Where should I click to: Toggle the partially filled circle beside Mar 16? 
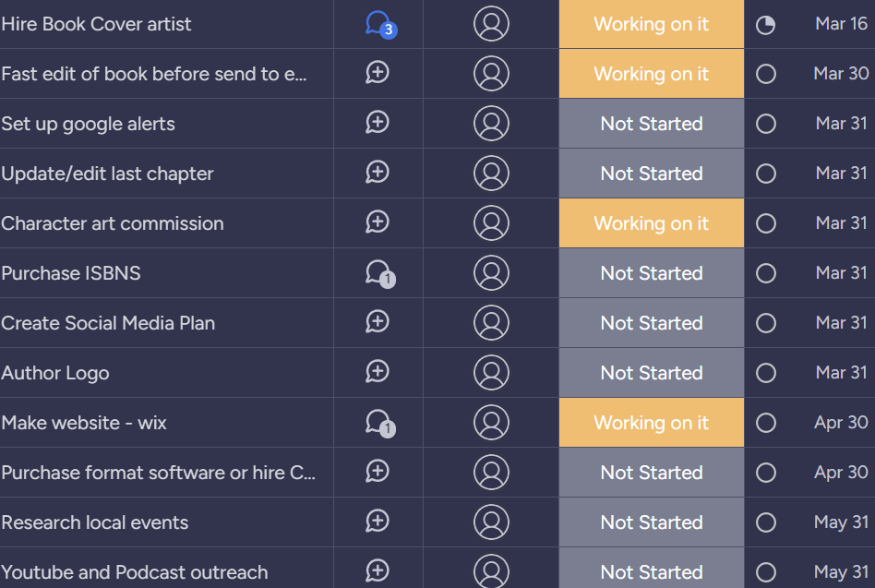coord(766,25)
